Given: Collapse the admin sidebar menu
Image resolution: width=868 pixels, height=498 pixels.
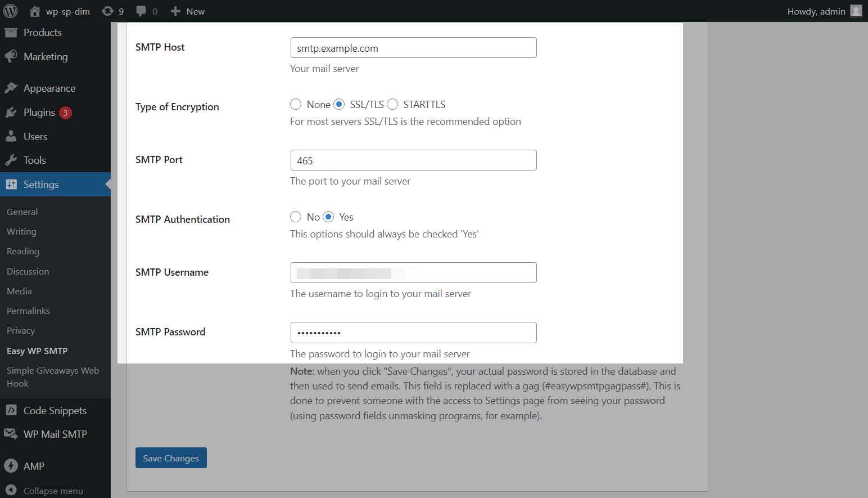Looking at the screenshot, I should pos(53,491).
